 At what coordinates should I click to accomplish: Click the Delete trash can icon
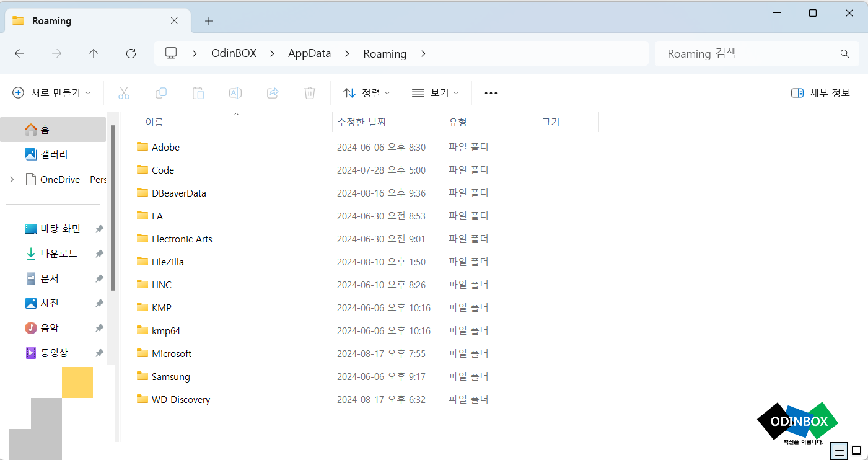310,93
